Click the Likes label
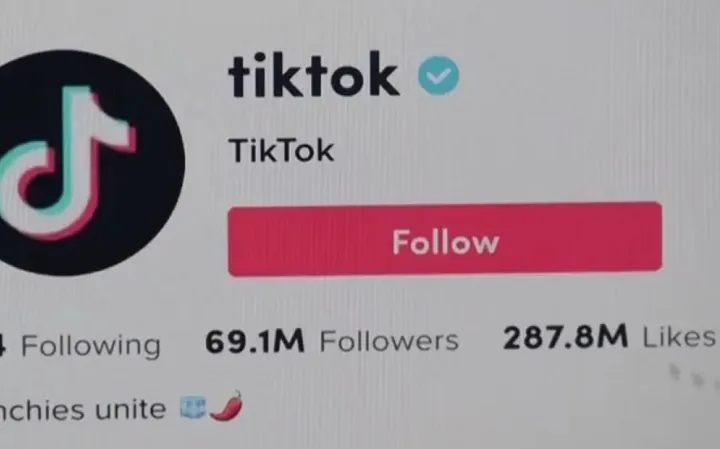Image resolution: width=720 pixels, height=449 pixels. pos(679,337)
